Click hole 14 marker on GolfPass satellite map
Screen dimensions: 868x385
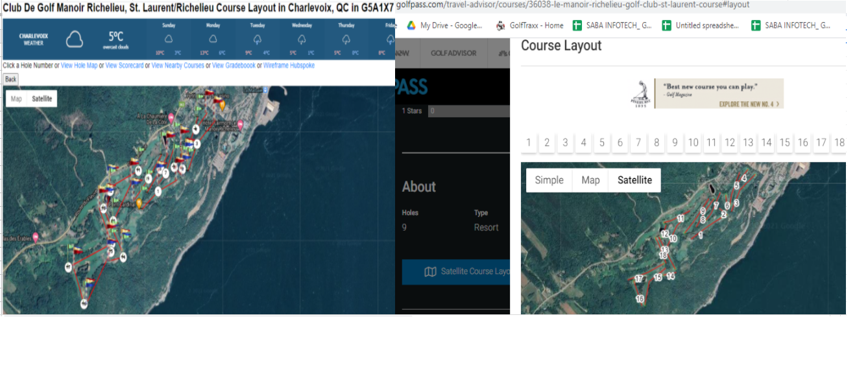[671, 276]
